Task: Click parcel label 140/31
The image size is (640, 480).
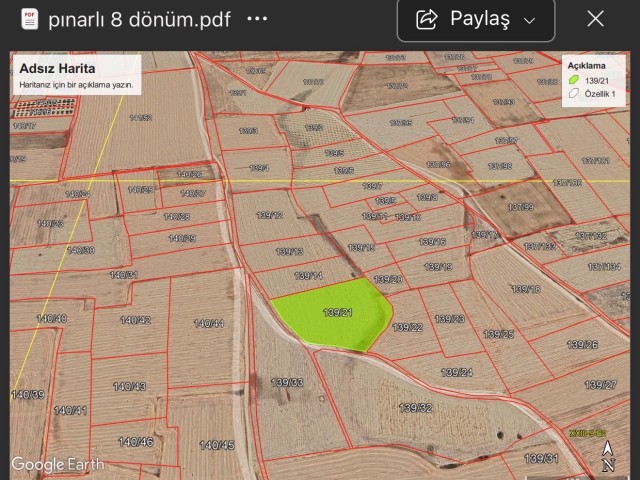Action: [124, 275]
